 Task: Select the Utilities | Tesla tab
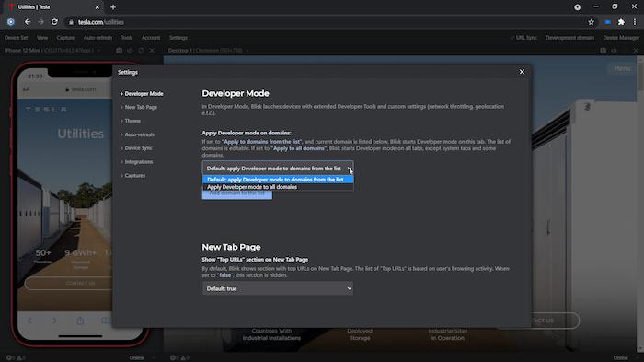[x=53, y=7]
